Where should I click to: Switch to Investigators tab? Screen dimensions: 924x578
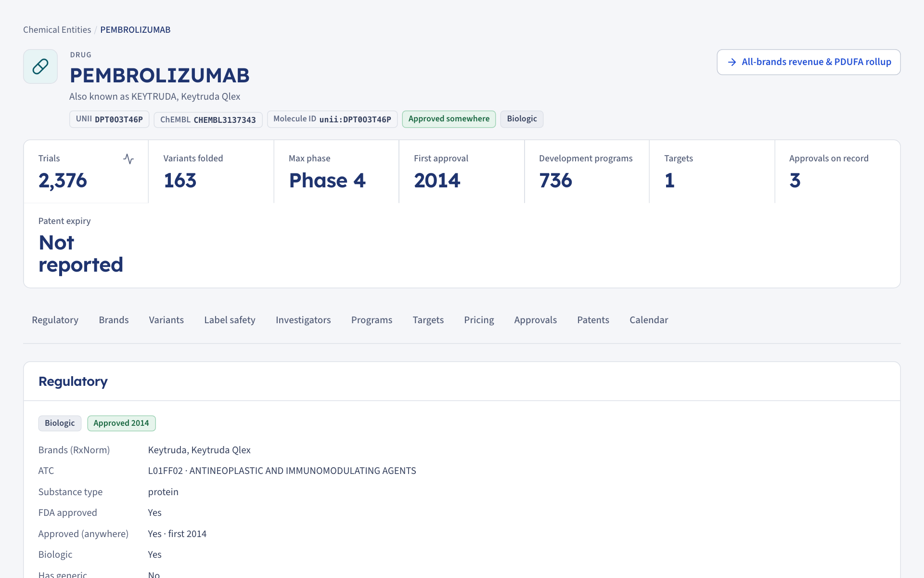point(303,320)
